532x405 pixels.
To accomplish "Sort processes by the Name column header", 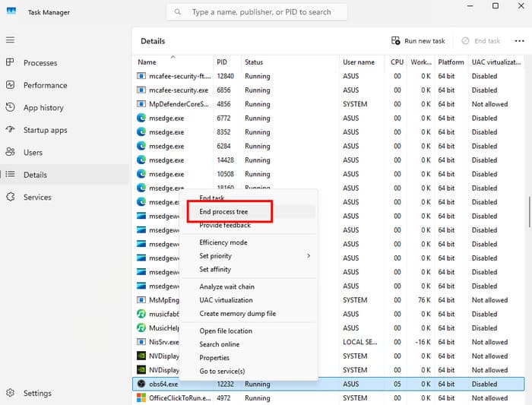I will pos(147,62).
